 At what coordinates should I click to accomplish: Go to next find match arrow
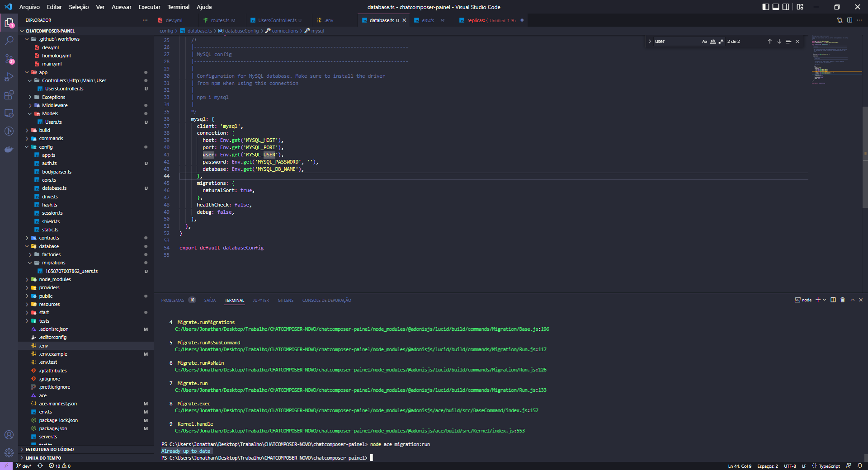pos(779,41)
